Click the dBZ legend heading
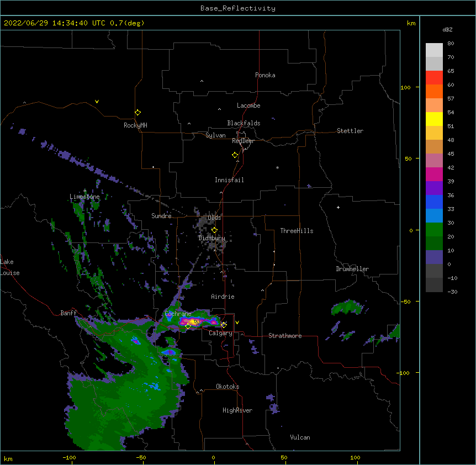The width and height of the screenshot is (476, 465). click(447, 29)
